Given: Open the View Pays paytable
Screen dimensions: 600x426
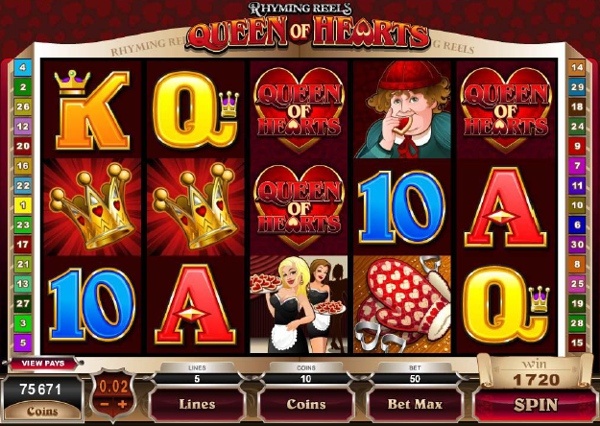Looking at the screenshot, I should (43, 363).
